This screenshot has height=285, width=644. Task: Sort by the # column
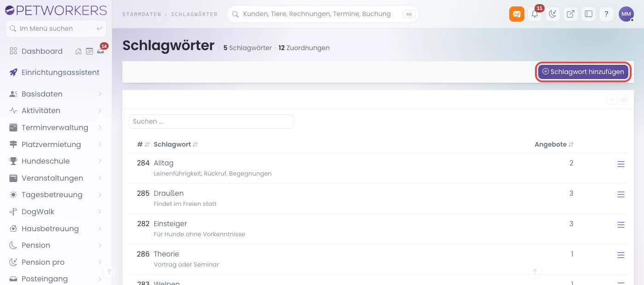pos(144,144)
